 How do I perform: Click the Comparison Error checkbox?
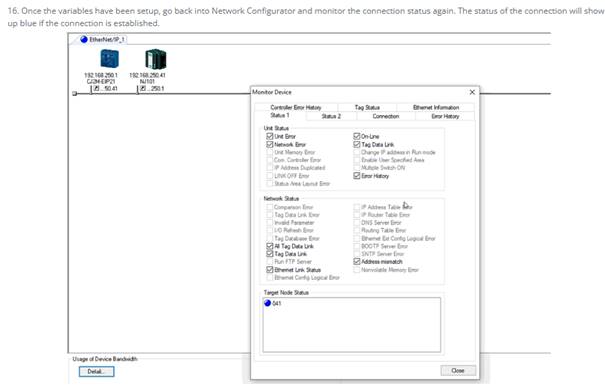click(270, 207)
